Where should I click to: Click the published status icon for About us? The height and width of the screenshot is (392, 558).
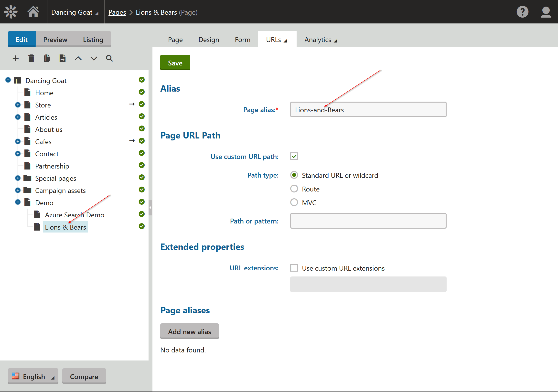(142, 128)
